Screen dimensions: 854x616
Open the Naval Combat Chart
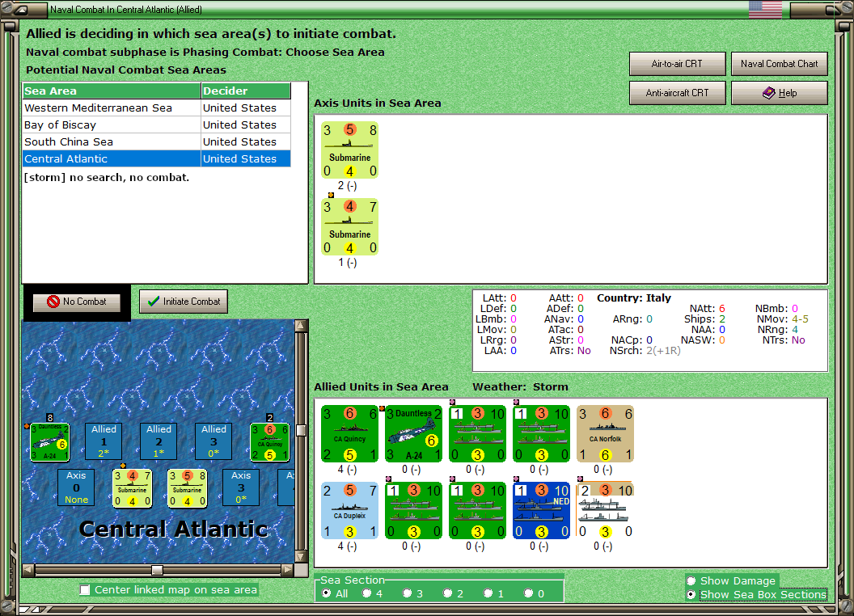[780, 64]
